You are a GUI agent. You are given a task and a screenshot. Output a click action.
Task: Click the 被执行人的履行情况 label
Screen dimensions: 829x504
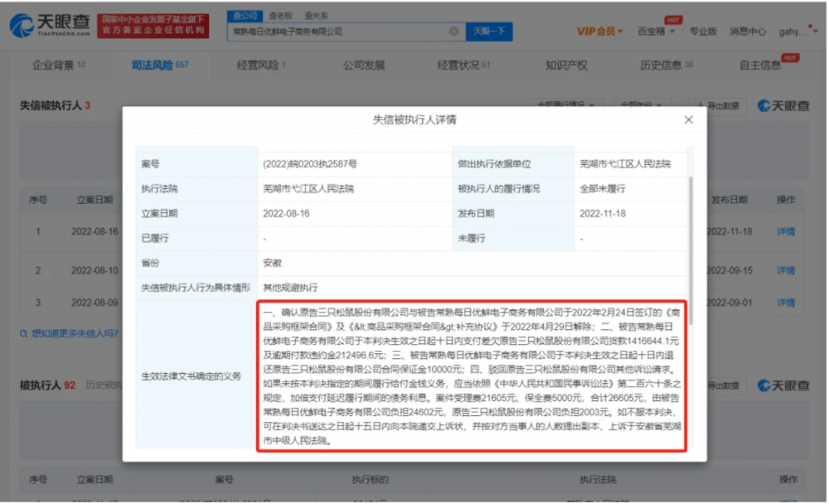498,189
